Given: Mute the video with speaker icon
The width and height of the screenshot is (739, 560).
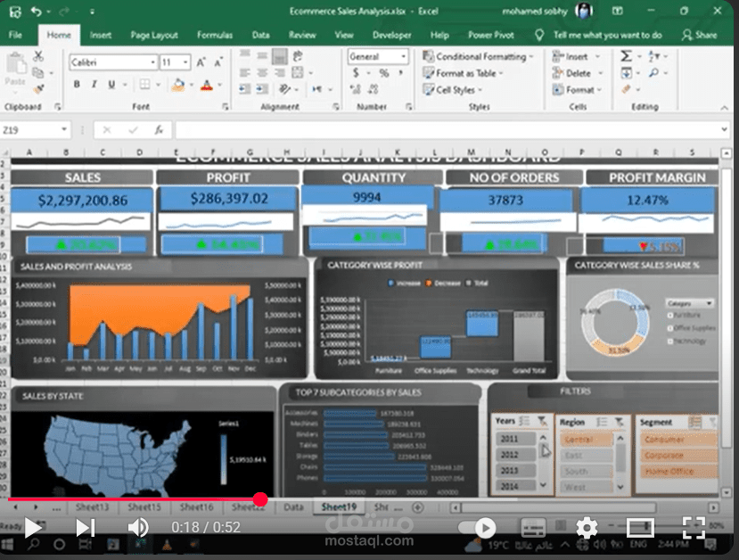Looking at the screenshot, I should [137, 528].
